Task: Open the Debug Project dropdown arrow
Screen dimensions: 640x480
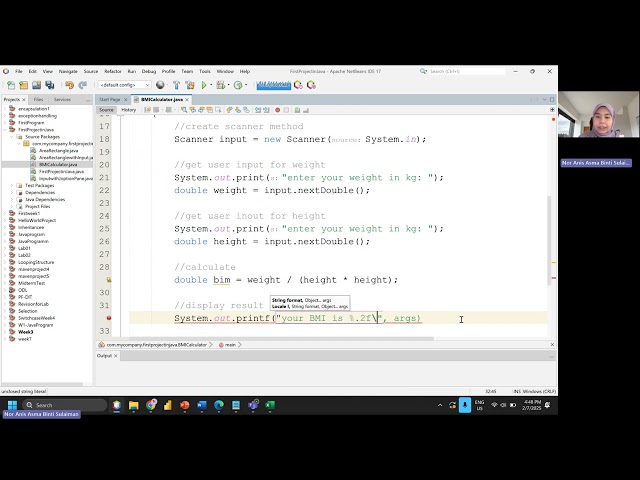Action: point(228,85)
